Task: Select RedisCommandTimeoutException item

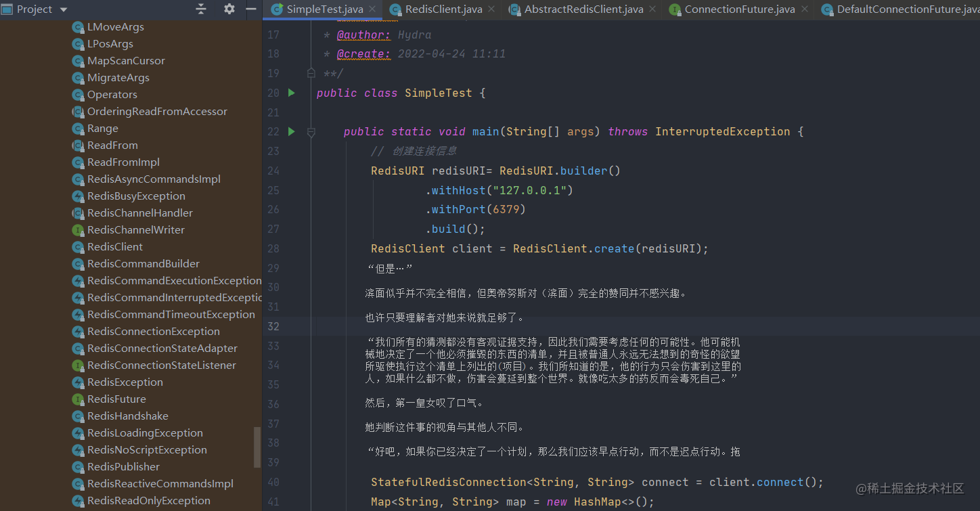Action: pos(171,315)
